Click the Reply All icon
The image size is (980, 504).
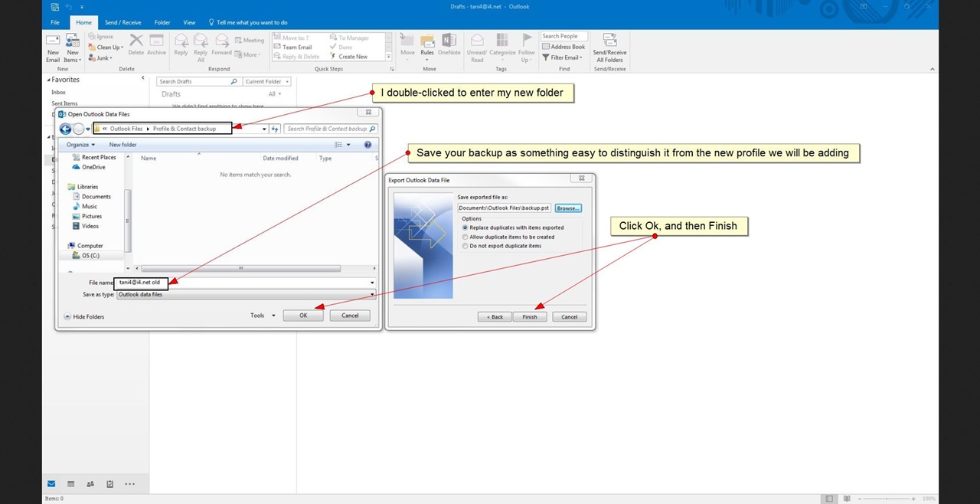click(x=201, y=47)
